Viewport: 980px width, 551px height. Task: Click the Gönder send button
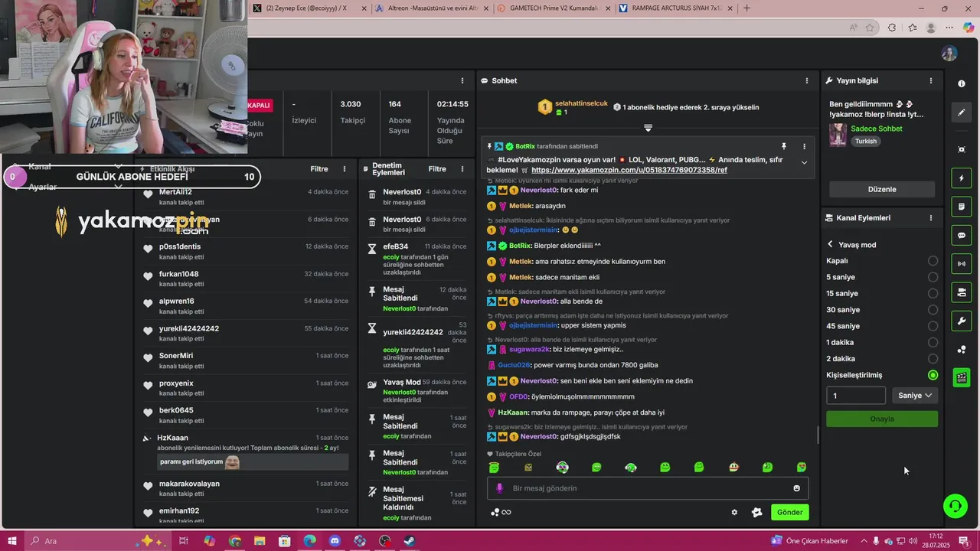[789, 513]
